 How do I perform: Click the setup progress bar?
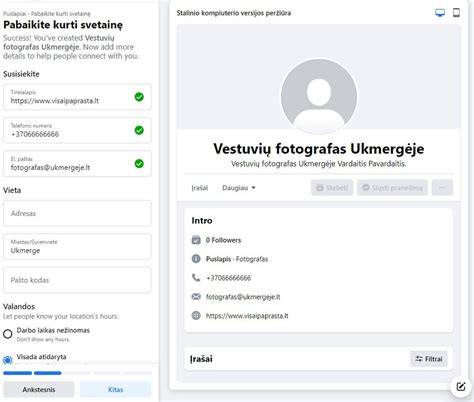(77, 373)
